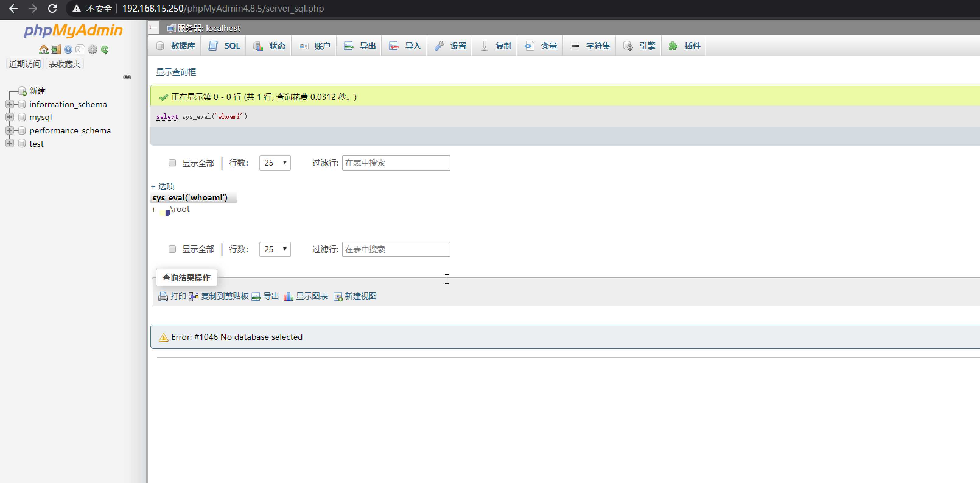
Task: Click the 显示查询框 link
Action: 176,72
